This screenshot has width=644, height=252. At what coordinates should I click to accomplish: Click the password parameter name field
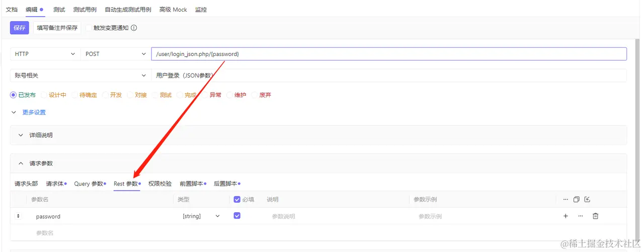click(x=101, y=216)
